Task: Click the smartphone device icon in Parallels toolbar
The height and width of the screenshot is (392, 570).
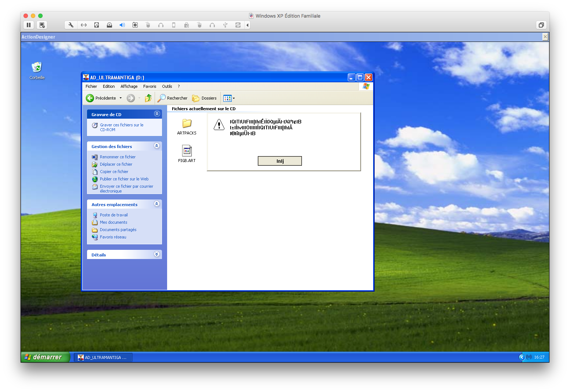Action: click(174, 25)
